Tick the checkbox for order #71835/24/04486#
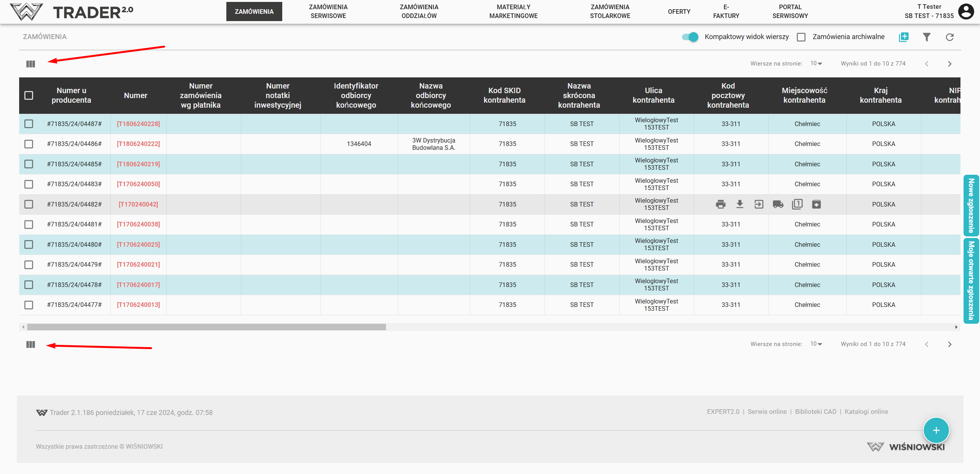 click(29, 144)
